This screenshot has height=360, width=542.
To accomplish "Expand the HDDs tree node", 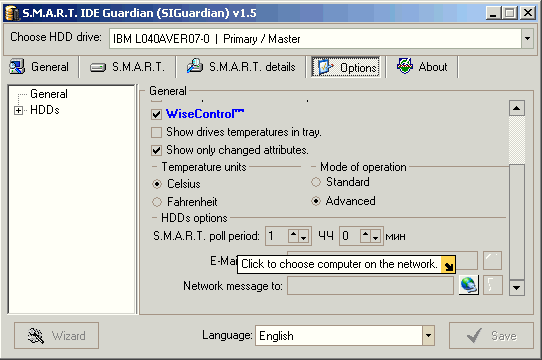I will coord(18,110).
